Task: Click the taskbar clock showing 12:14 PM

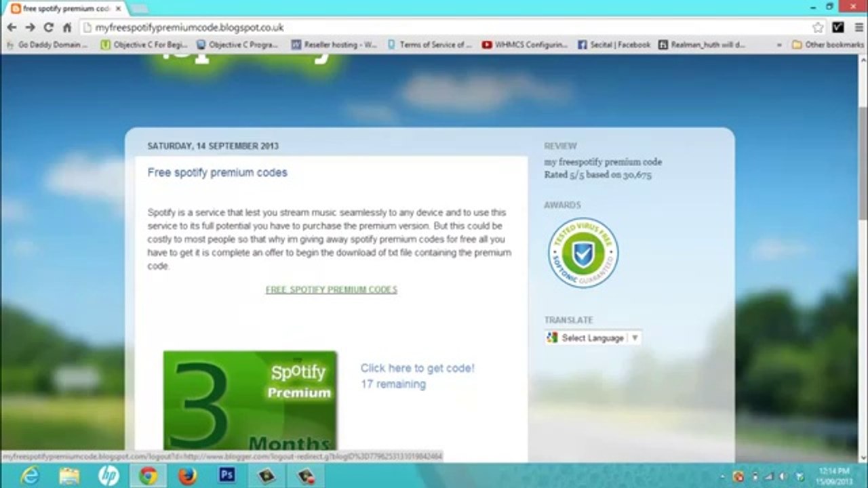Action: [x=834, y=476]
